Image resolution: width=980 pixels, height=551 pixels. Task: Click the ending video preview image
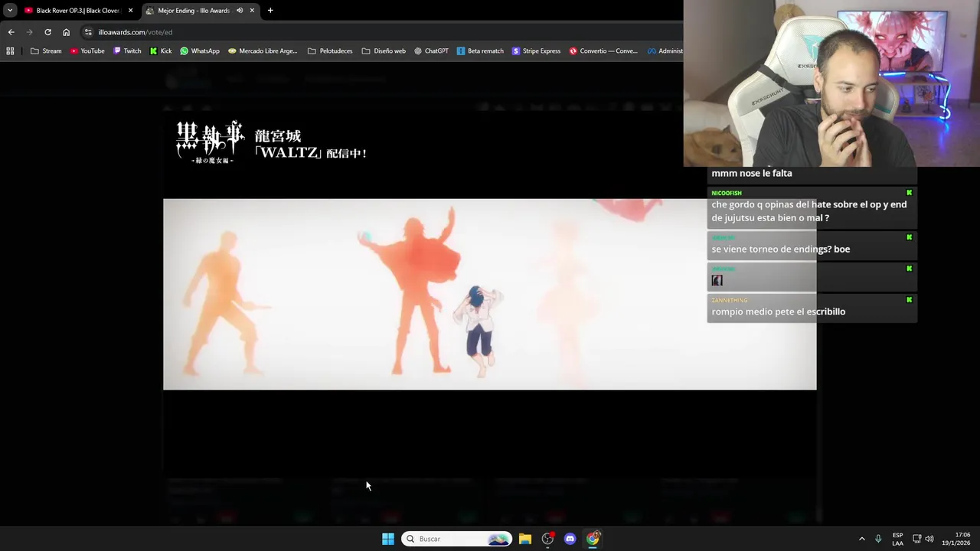(490, 295)
